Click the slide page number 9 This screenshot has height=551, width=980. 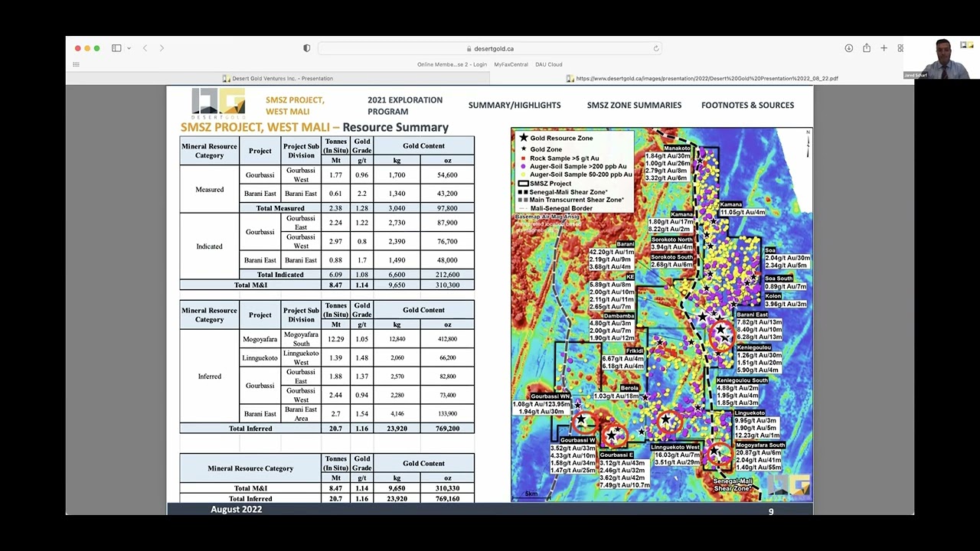coord(771,512)
